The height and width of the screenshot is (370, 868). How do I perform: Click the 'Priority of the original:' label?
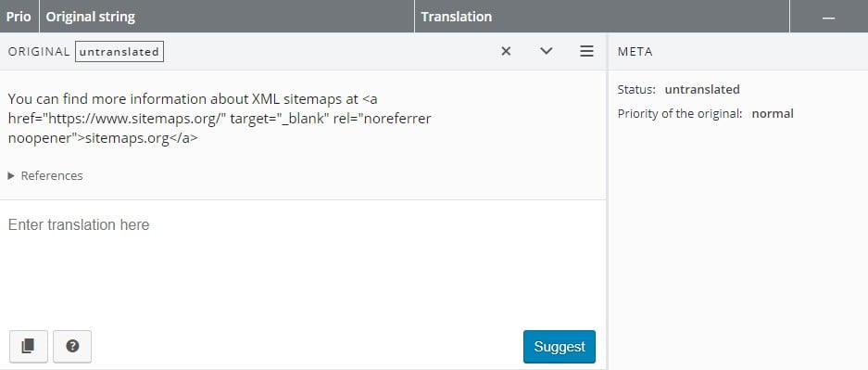coord(680,113)
